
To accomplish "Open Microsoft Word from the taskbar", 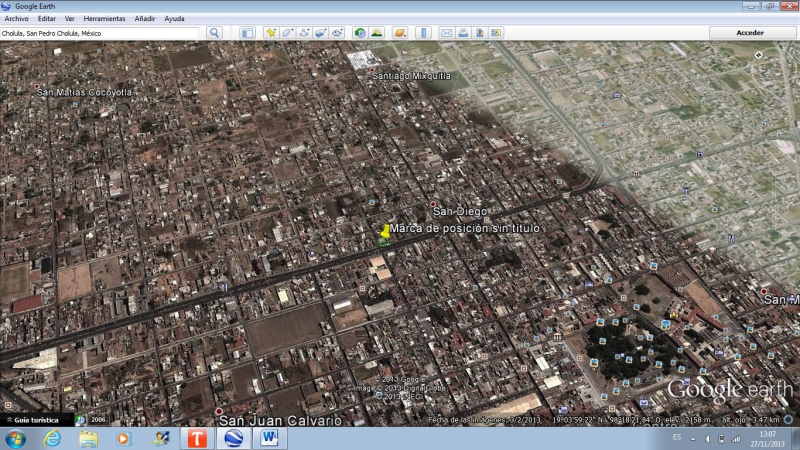I will (x=269, y=438).
